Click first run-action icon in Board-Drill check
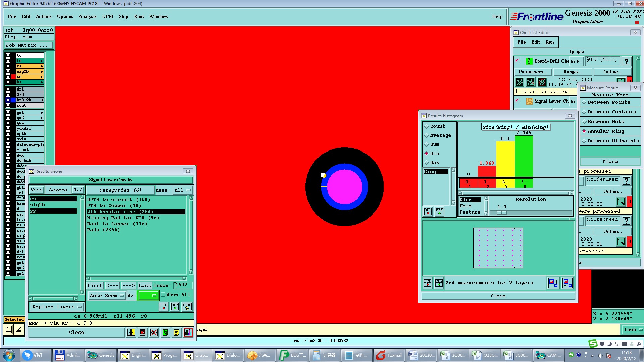644x362 pixels. (x=519, y=82)
